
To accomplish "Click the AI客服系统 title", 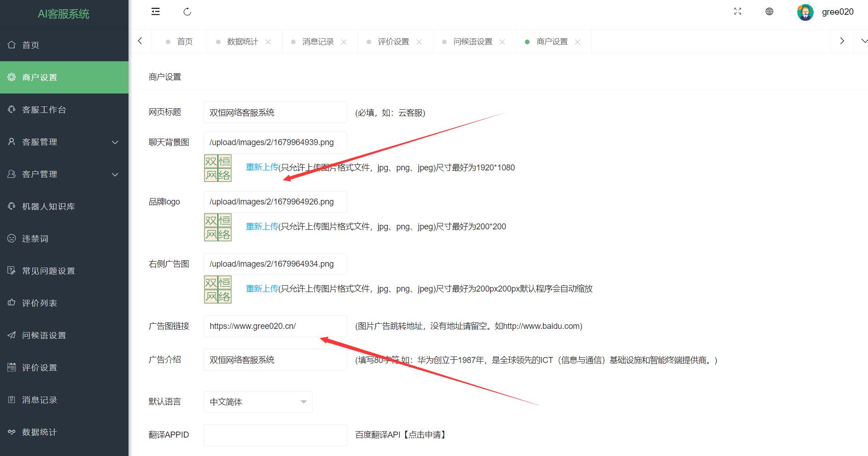I will 64,14.
